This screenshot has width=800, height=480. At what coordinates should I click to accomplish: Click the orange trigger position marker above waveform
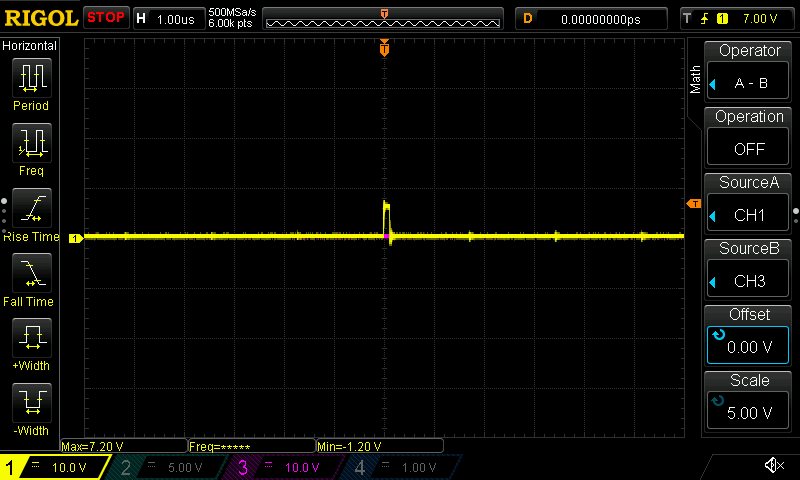[384, 47]
